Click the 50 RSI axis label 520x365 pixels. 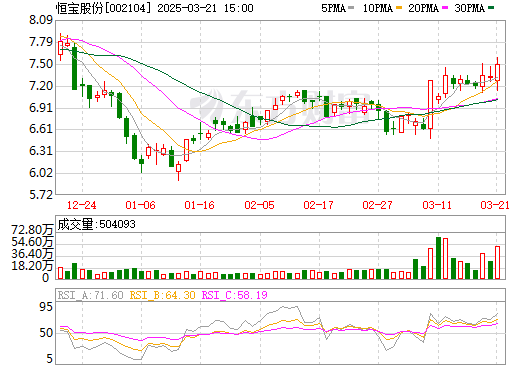pyautogui.click(x=46, y=333)
